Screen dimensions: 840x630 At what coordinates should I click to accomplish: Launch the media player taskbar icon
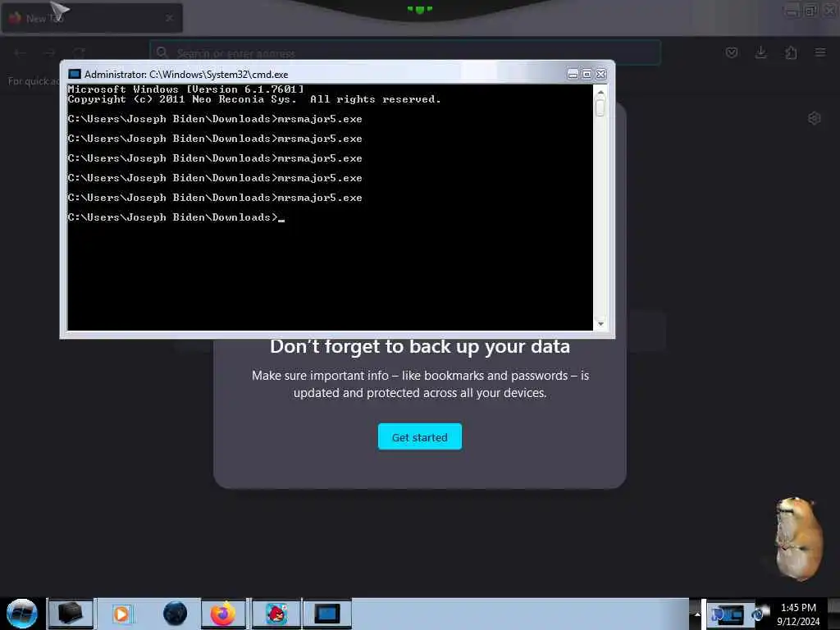click(121, 614)
